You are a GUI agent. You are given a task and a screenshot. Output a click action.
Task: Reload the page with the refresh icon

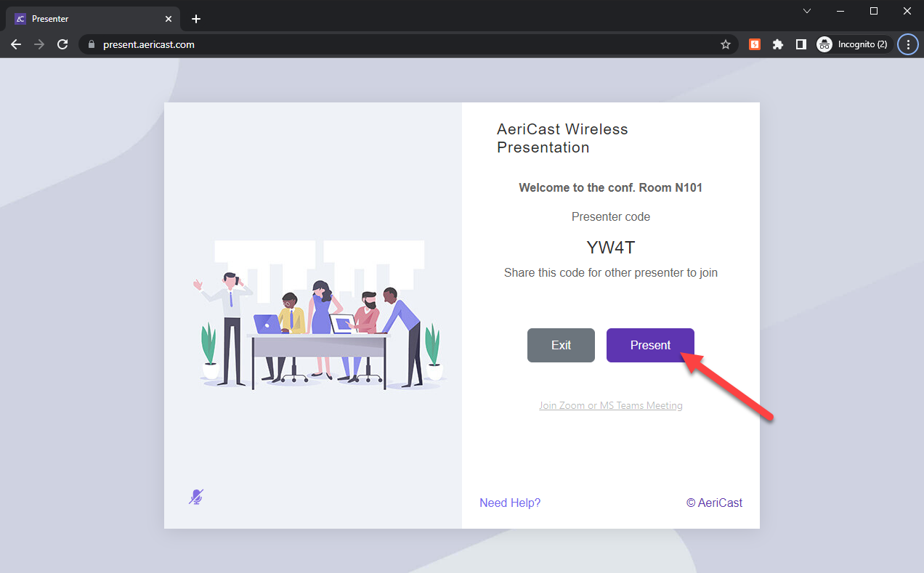point(62,44)
